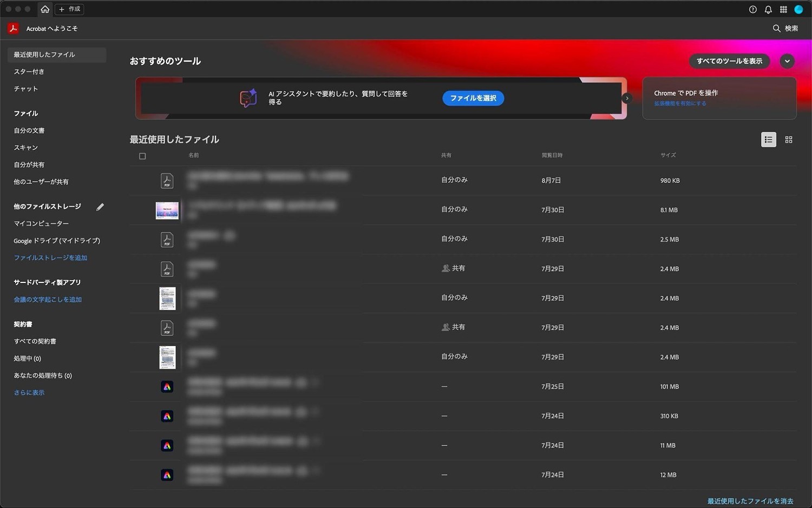Click the pencil icon beside 他のファイルストレージ
Image resolution: width=812 pixels, height=508 pixels.
click(x=100, y=207)
